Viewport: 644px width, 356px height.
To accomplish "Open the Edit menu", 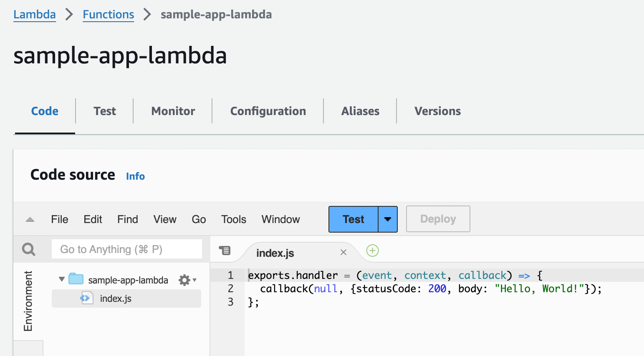I will coord(93,219).
